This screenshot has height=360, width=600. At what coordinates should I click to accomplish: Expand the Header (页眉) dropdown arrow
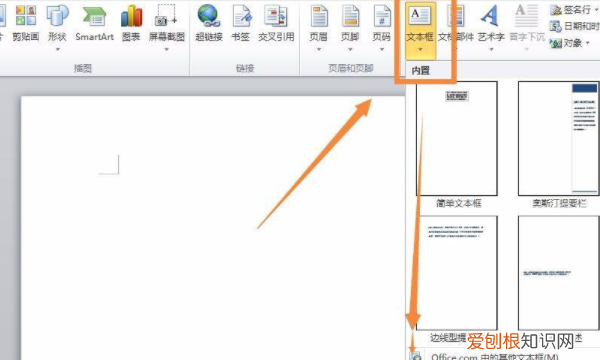coord(319,49)
